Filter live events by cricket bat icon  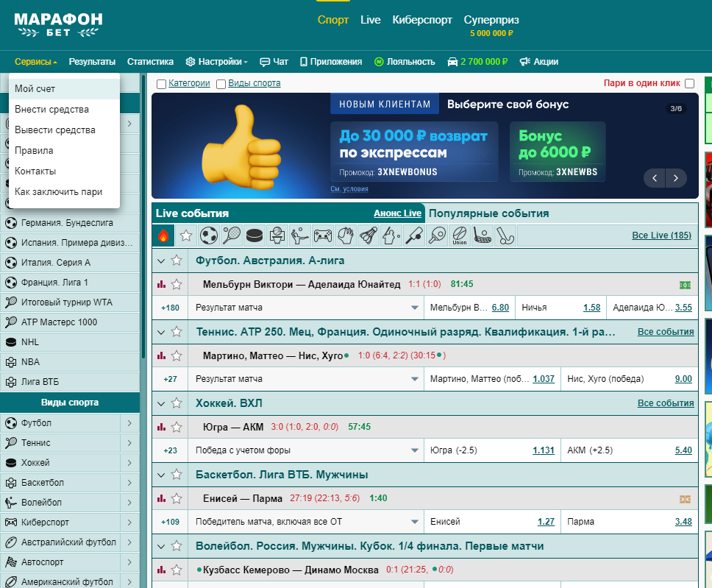[x=414, y=235]
